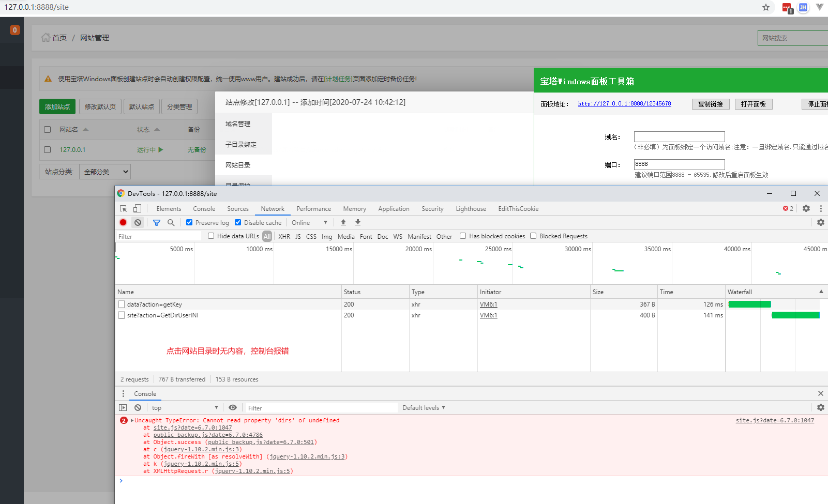
Task: Open panel address link 127.0.0.1:8888/12345678
Action: pos(624,103)
